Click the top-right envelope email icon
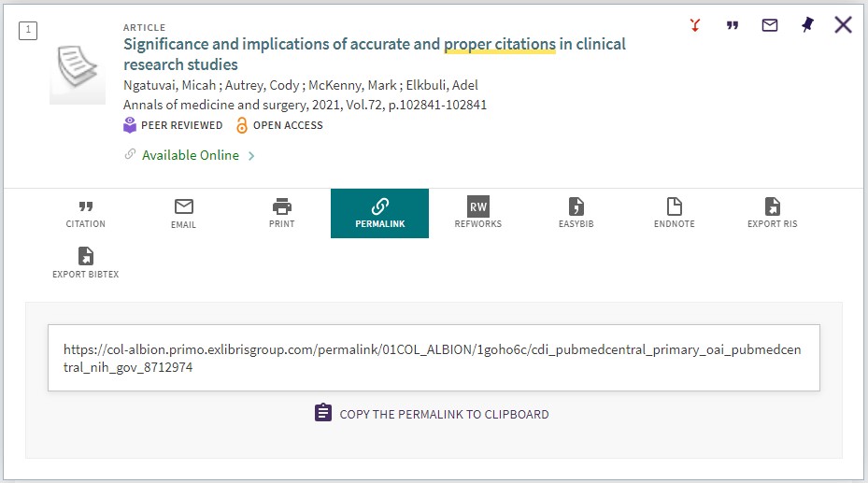 (x=770, y=25)
